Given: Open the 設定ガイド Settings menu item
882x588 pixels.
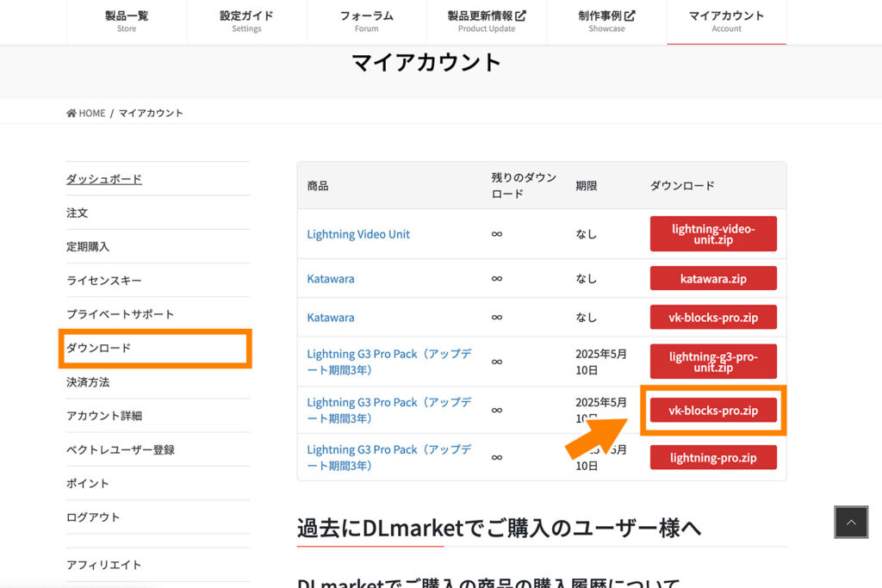Looking at the screenshot, I should pyautogui.click(x=246, y=19).
